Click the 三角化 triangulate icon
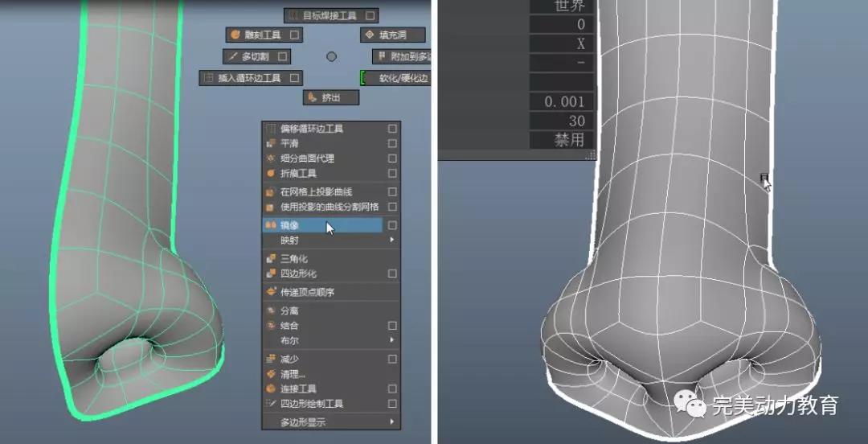 coord(271,259)
